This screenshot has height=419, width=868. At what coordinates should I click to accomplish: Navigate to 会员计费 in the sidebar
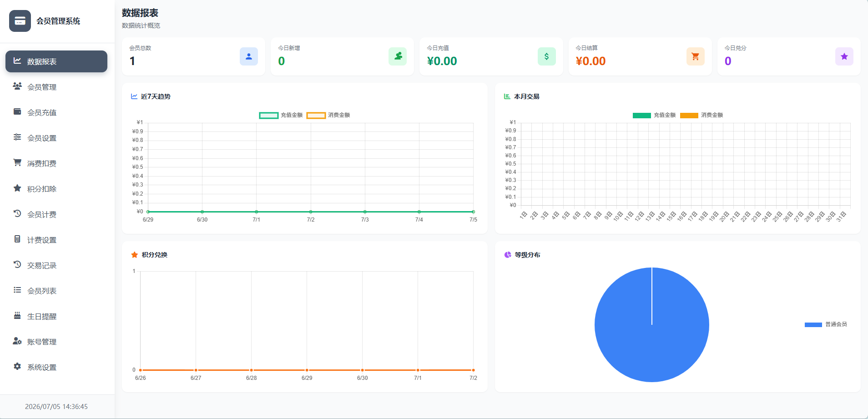pyautogui.click(x=56, y=214)
